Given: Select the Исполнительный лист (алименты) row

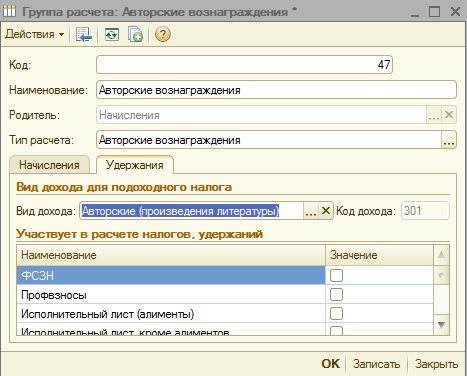Looking at the screenshot, I should 171,314.
